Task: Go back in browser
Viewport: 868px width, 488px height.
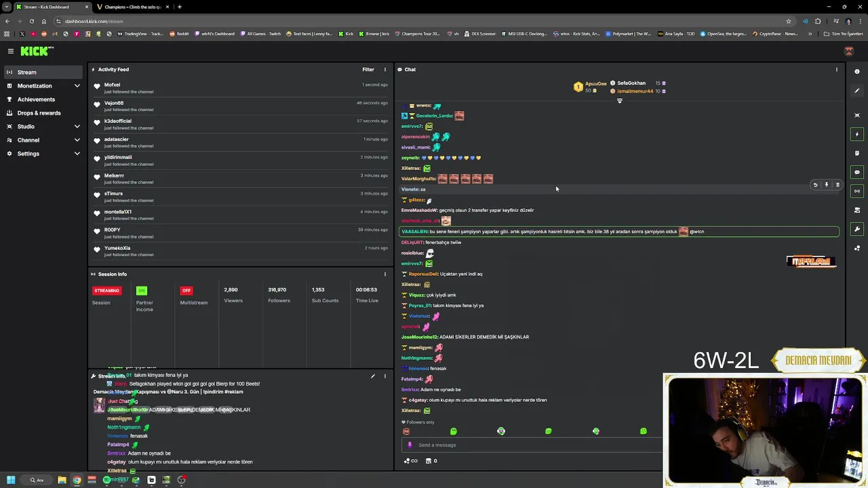Action: (x=7, y=21)
